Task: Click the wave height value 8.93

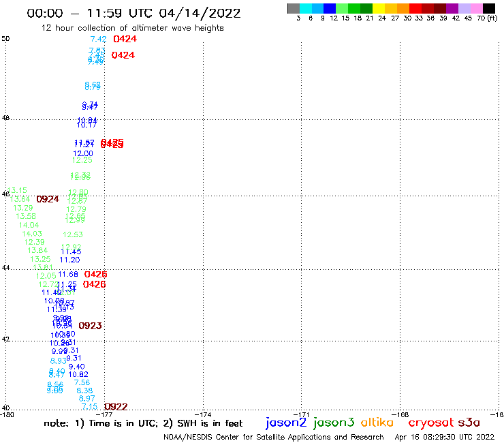Action: pos(58,361)
